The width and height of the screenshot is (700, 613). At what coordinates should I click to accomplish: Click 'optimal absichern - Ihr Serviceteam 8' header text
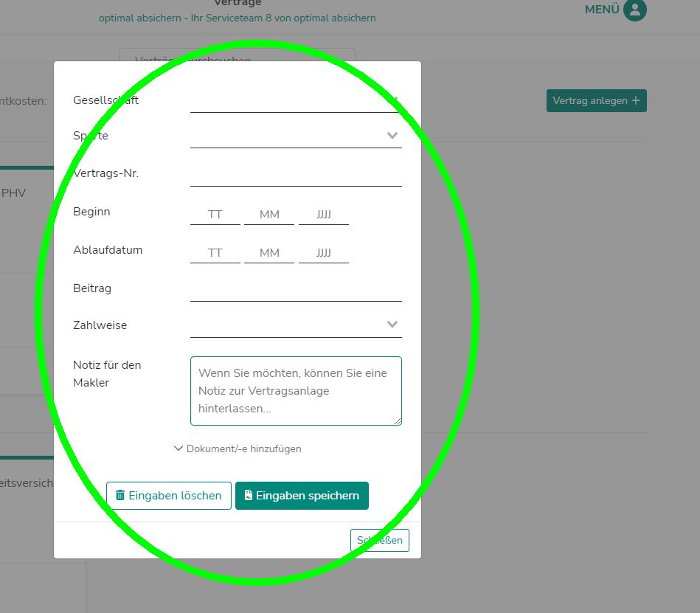click(185, 18)
